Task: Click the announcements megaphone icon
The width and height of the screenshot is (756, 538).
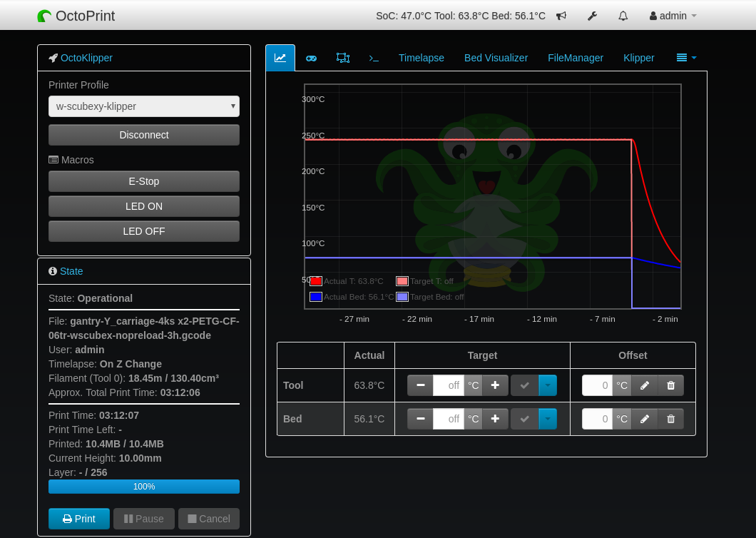Action: 561,16
